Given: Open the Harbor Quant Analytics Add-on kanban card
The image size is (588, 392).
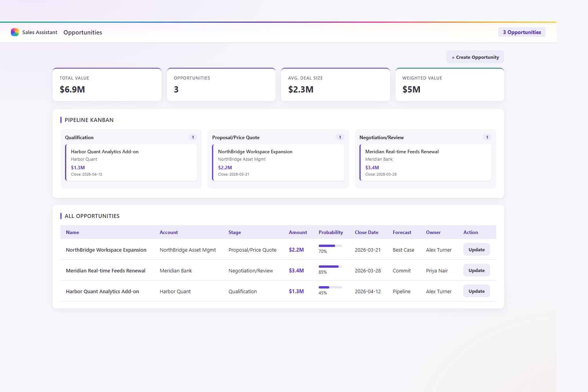Looking at the screenshot, I should click(x=131, y=163).
